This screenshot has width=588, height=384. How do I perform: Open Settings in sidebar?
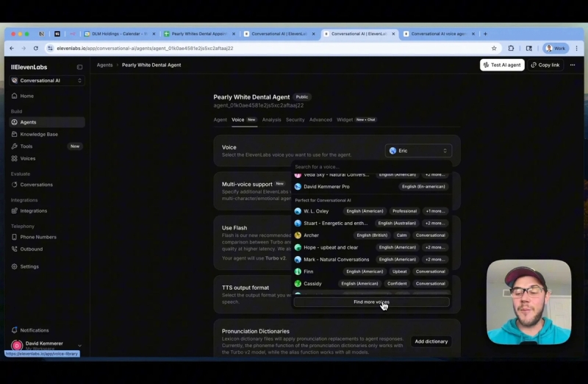point(47,266)
